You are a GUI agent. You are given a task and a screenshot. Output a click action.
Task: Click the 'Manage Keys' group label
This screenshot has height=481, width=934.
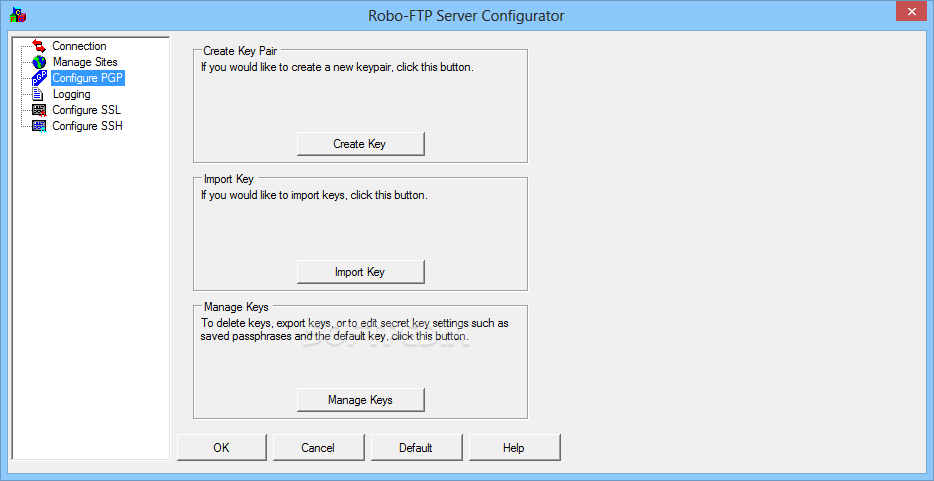tap(236, 307)
